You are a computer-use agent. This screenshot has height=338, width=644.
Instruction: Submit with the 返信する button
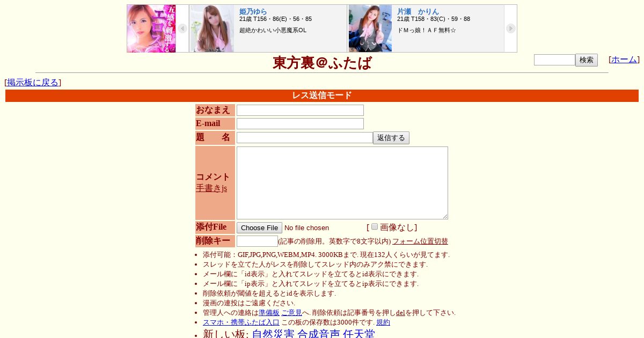click(391, 138)
